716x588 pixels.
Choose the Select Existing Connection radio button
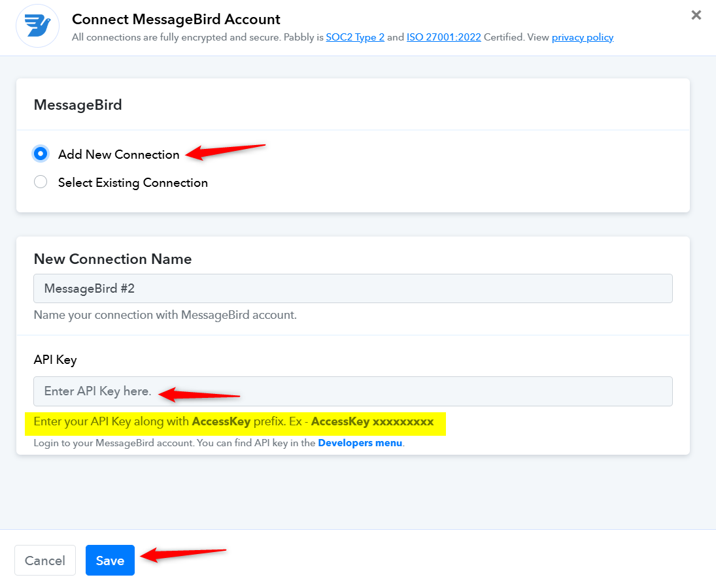coord(41,182)
